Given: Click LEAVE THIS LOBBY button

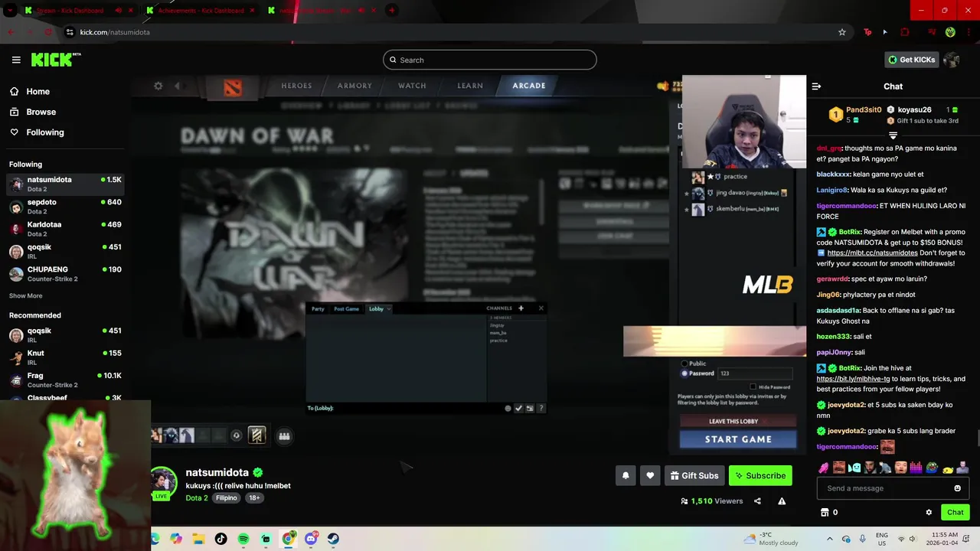Looking at the screenshot, I should pyautogui.click(x=738, y=422).
